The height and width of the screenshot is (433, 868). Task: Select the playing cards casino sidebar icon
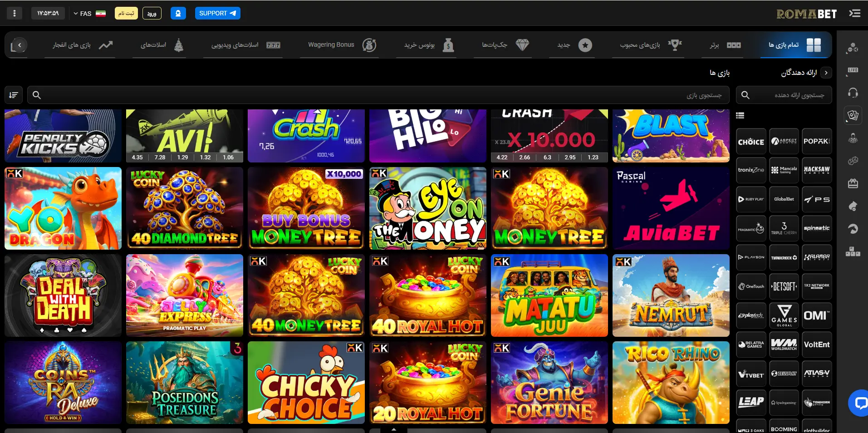click(x=853, y=115)
